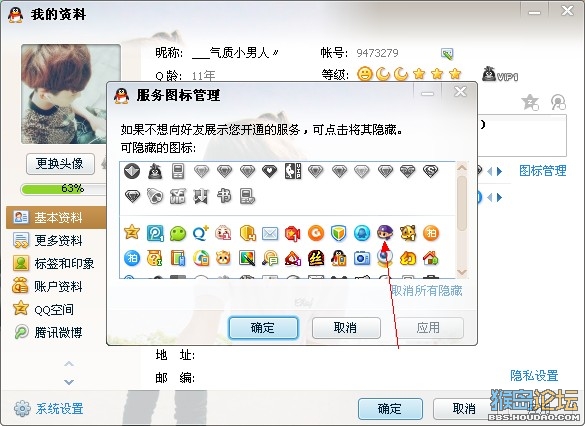Toggle the grayed black heart diamond icon
The width and height of the screenshot is (585, 426).
pos(269,171)
